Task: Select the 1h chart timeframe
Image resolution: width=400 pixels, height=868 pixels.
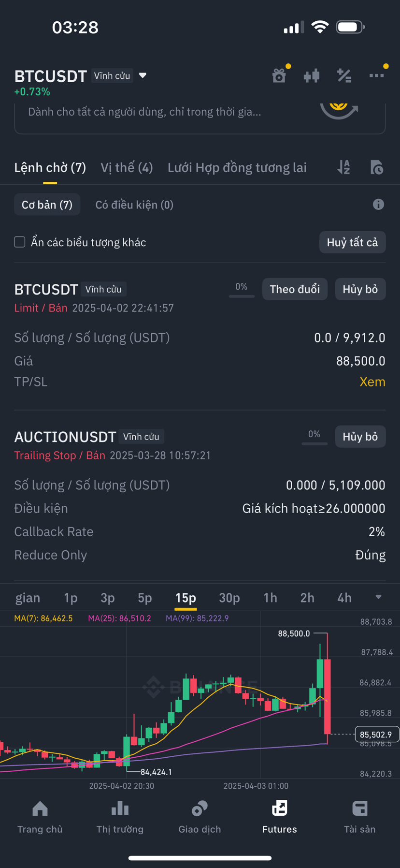Action: (270, 598)
